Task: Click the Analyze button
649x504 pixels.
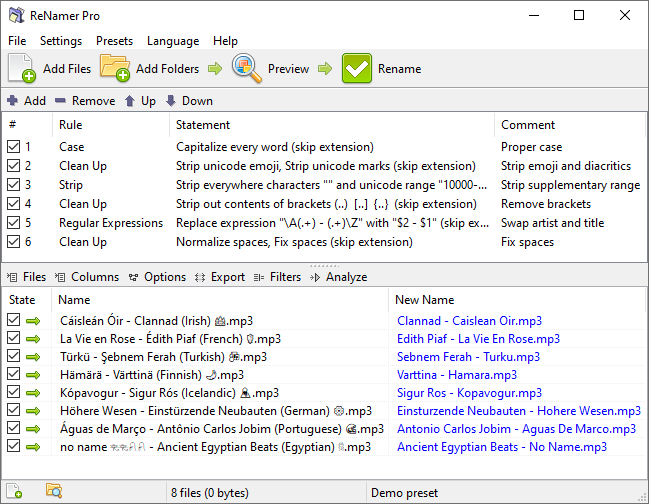Action: tap(338, 277)
